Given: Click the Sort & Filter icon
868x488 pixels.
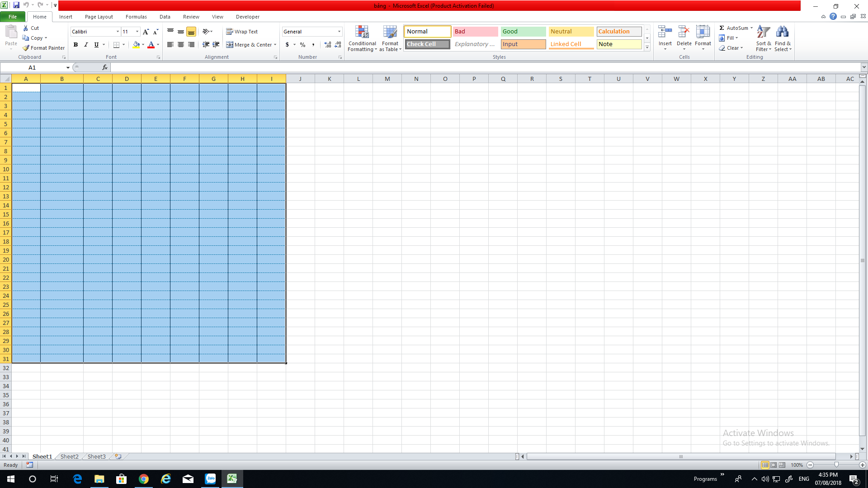Looking at the screenshot, I should point(763,33).
